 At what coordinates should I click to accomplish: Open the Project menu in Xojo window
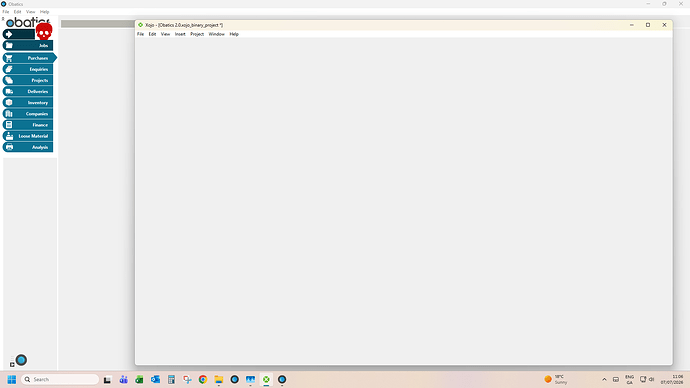click(197, 34)
